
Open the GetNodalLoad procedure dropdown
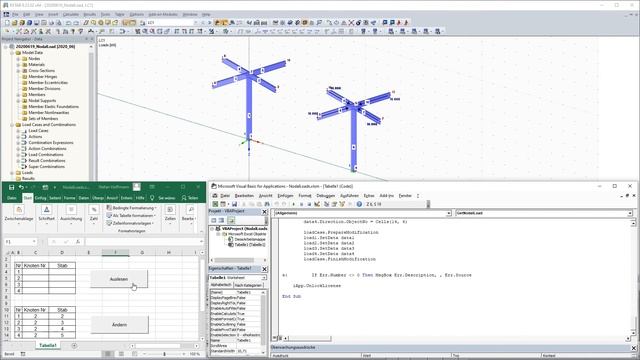pyautogui.click(x=630, y=213)
